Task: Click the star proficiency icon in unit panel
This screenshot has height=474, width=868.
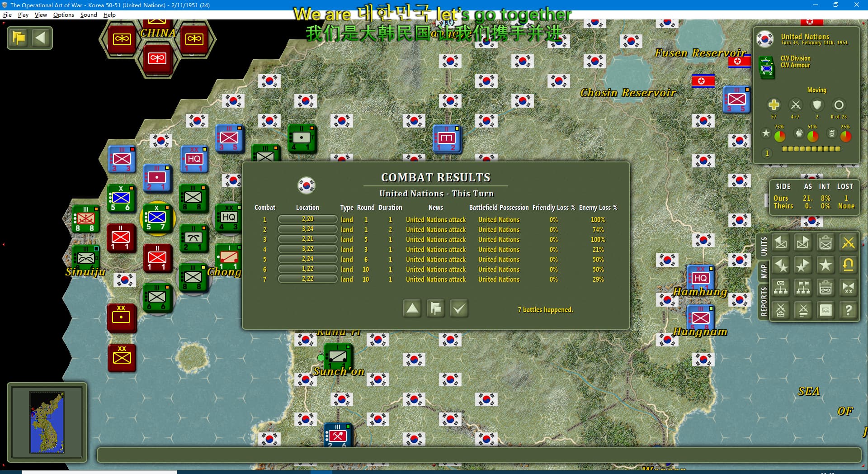Action: [766, 133]
